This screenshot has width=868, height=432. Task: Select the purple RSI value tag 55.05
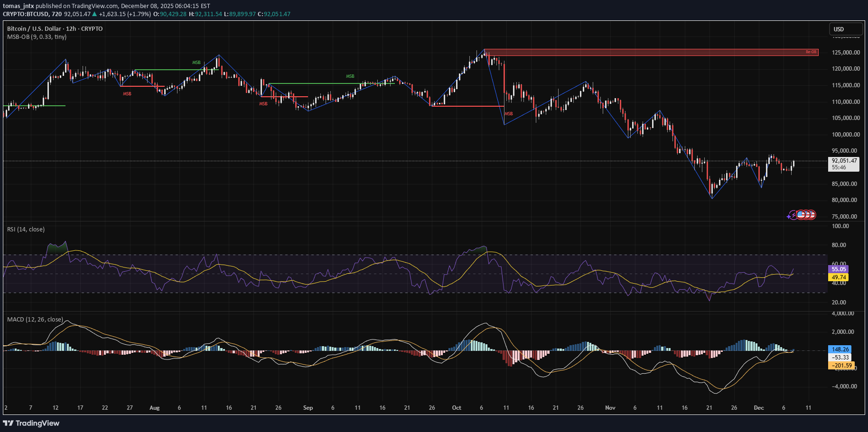pos(839,269)
